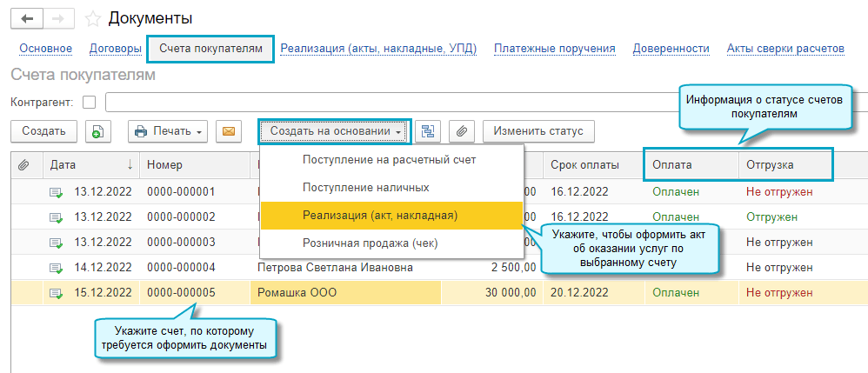868x373 pixels.
Task: Click the back navigation arrow
Action: 28,18
